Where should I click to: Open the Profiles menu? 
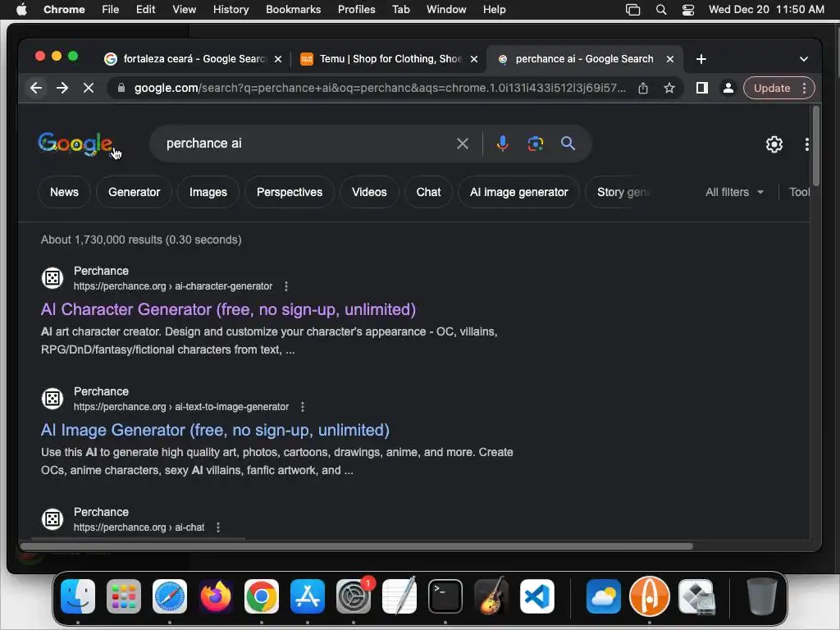(x=356, y=10)
